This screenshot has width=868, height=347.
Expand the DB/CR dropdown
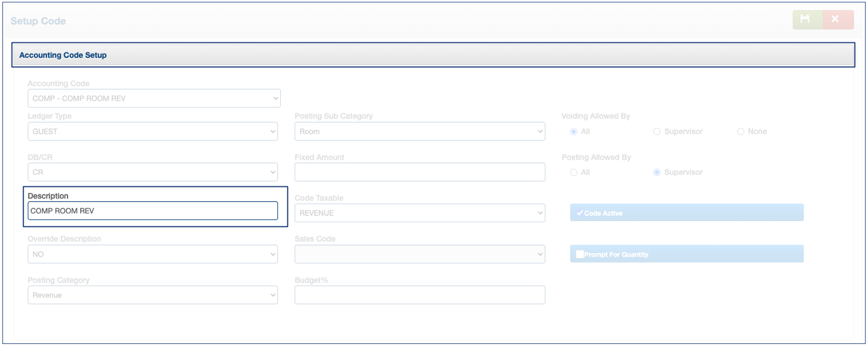[x=153, y=172]
